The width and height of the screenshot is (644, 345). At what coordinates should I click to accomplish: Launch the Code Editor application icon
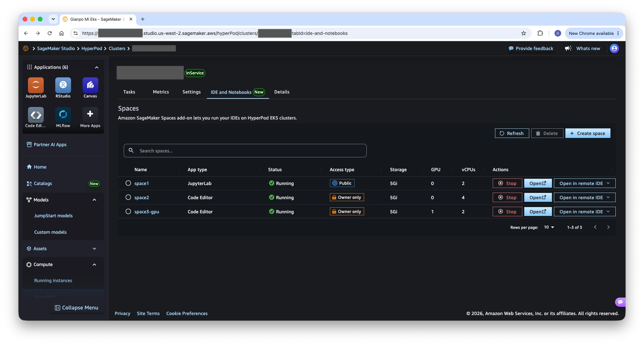pyautogui.click(x=36, y=115)
